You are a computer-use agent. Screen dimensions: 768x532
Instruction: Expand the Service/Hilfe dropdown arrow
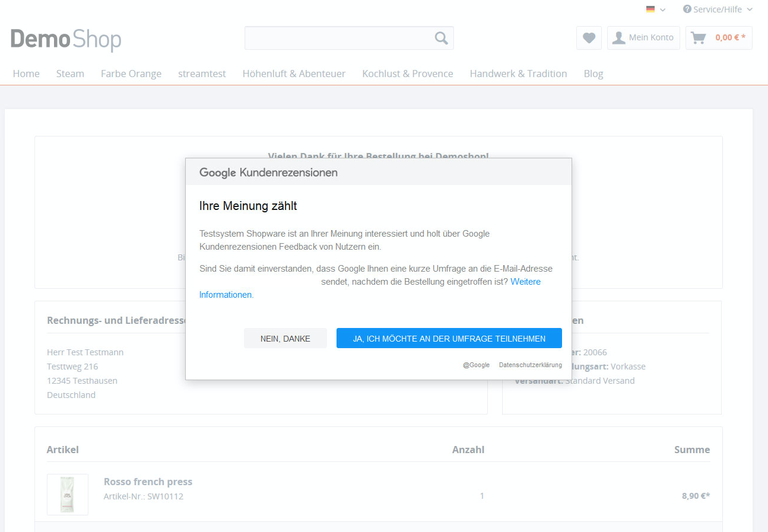[750, 9]
